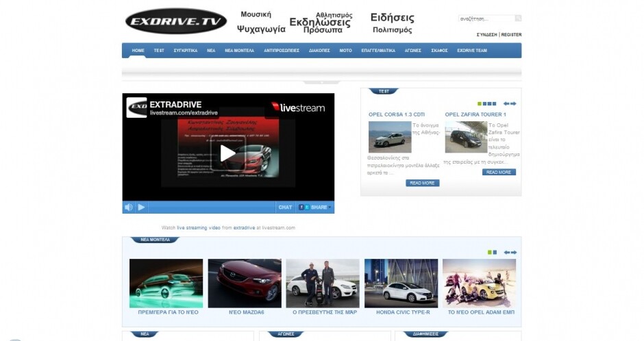Open the red Mazda6 thumbnail image
The image size is (644, 341).
click(245, 283)
